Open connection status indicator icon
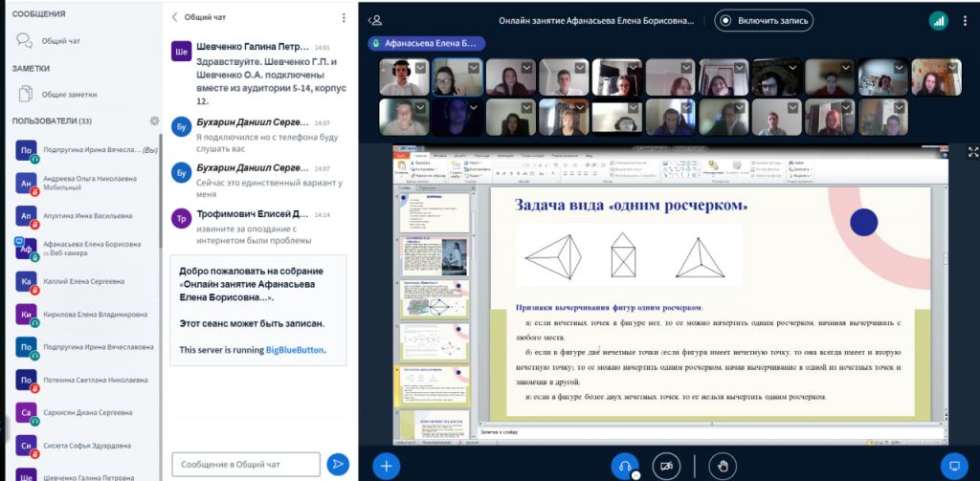Viewport: 980px width, 481px height. coord(939,21)
